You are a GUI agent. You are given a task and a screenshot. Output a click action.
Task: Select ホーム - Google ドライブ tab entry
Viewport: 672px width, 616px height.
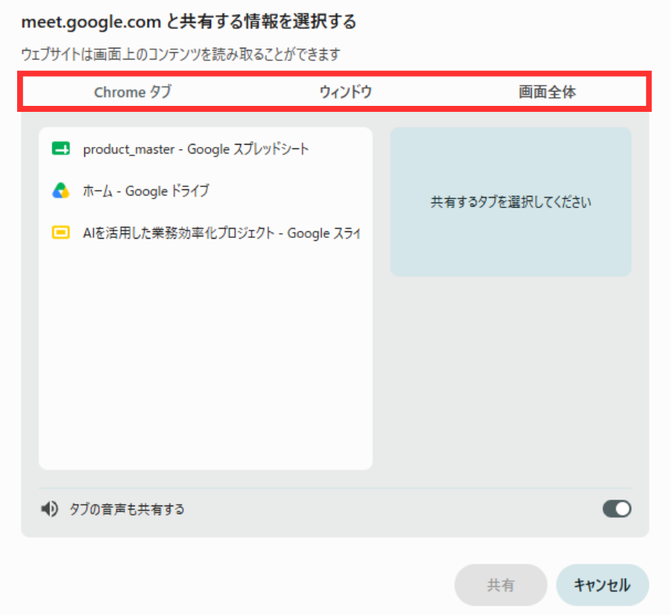pyautogui.click(x=206, y=190)
